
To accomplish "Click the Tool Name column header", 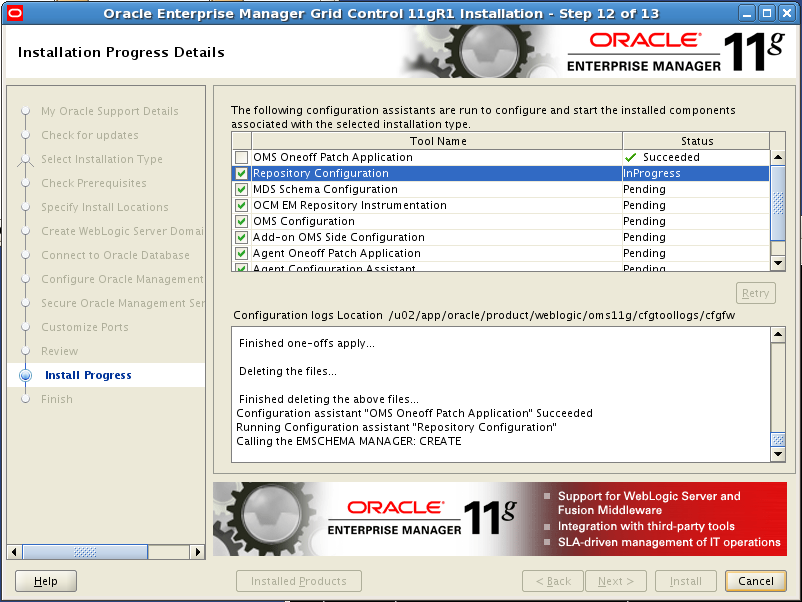I will coord(437,141).
